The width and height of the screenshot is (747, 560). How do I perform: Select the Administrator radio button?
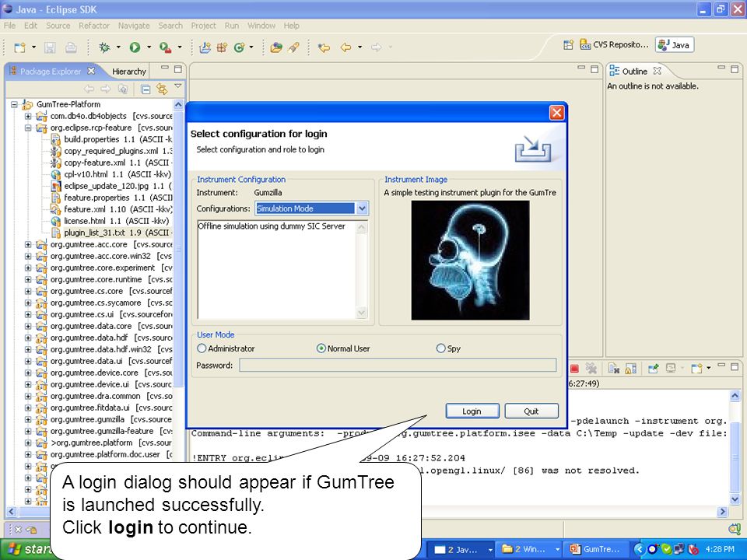point(202,348)
